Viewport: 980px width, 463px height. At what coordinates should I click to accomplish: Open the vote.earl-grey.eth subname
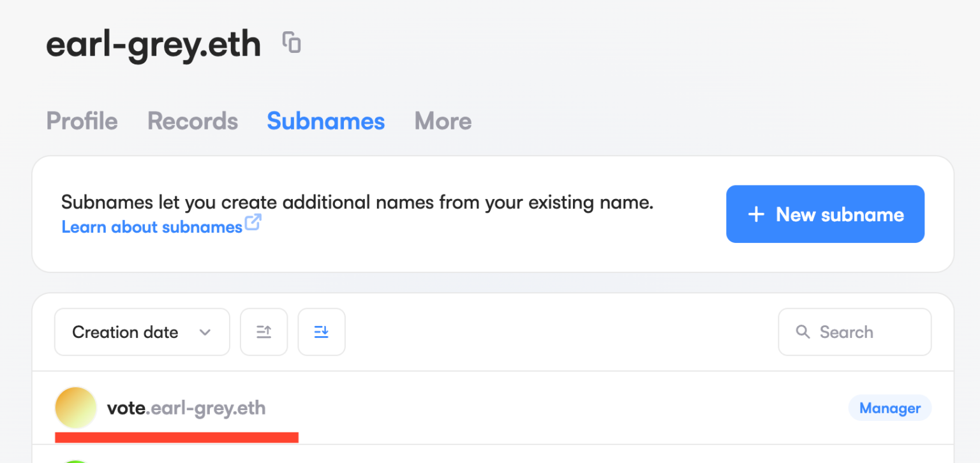coord(186,408)
